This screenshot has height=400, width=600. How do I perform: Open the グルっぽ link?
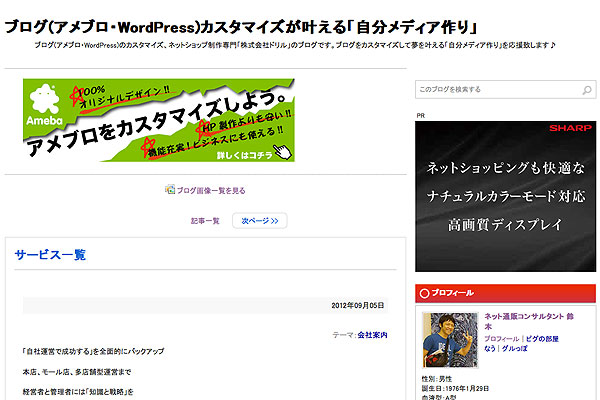click(x=514, y=348)
